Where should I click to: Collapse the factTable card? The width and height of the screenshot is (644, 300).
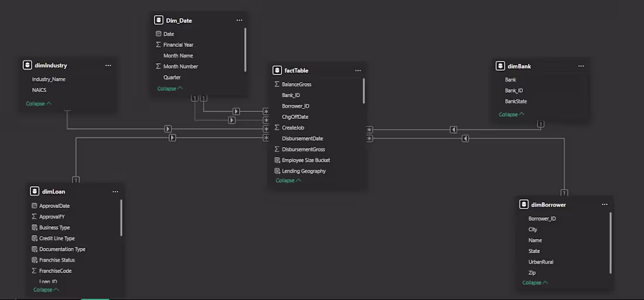click(x=288, y=180)
